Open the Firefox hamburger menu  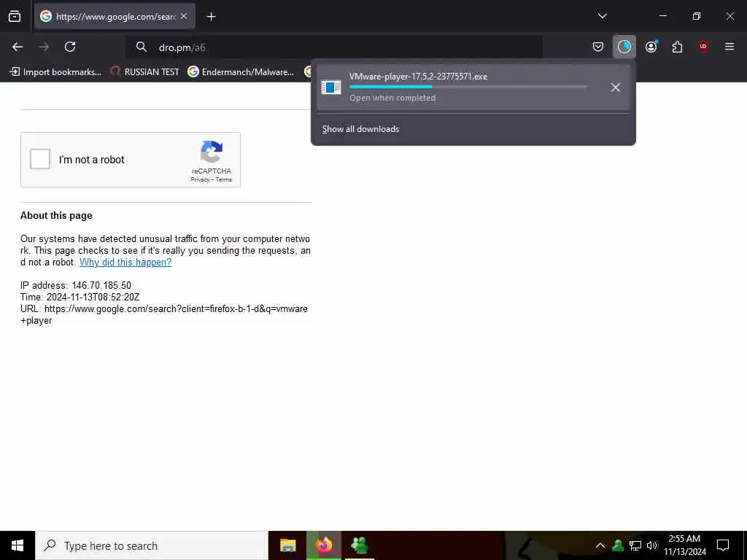729,47
